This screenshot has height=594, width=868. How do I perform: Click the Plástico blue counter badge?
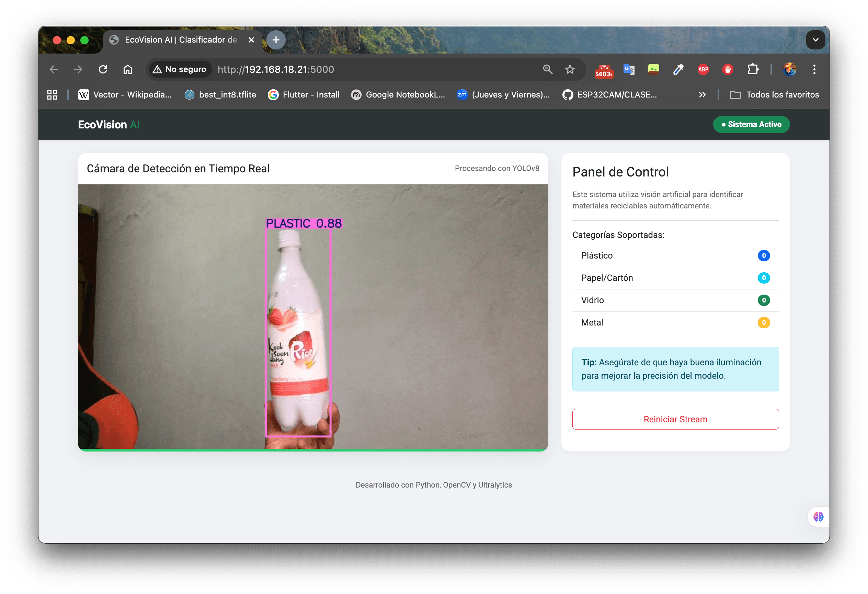click(763, 255)
